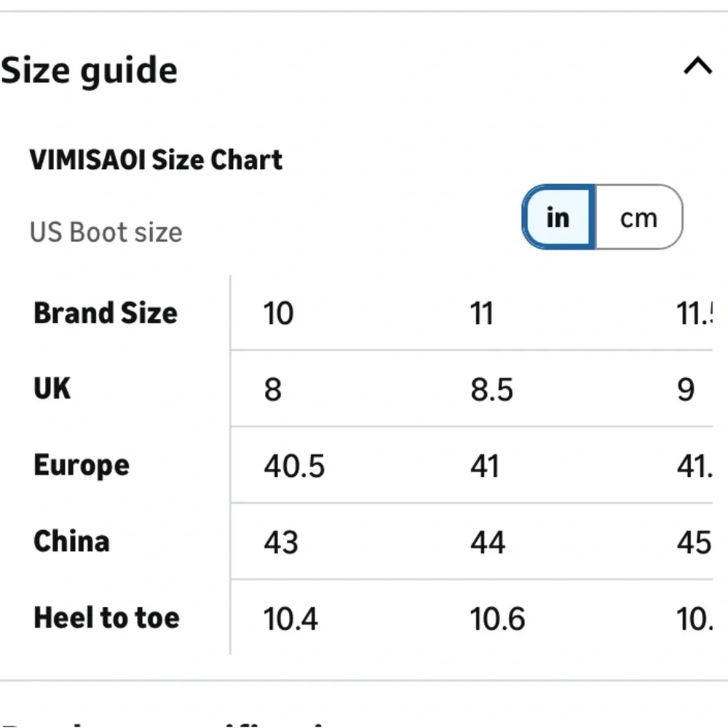Image resolution: width=728 pixels, height=728 pixels.
Task: Click Brand Size 10 cell
Action: [279, 314]
